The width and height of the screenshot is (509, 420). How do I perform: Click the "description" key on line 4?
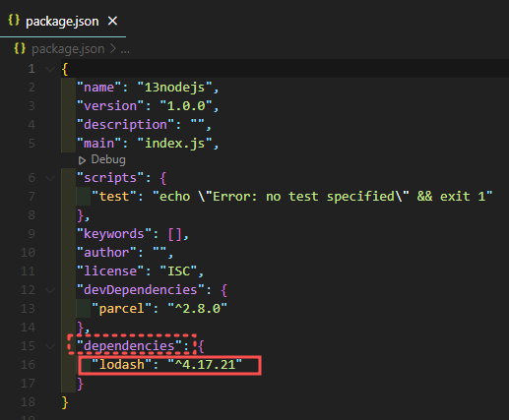coord(125,125)
